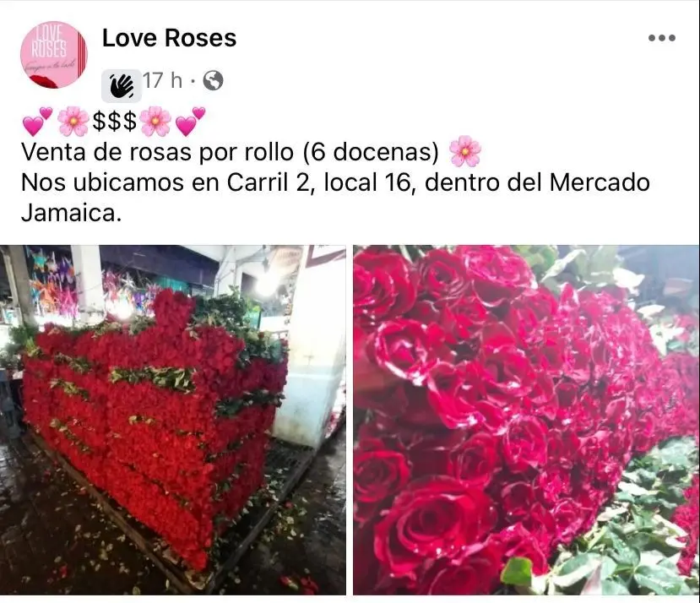Click the waving hand badge icon
The height and width of the screenshot is (603, 700).
[x=122, y=86]
